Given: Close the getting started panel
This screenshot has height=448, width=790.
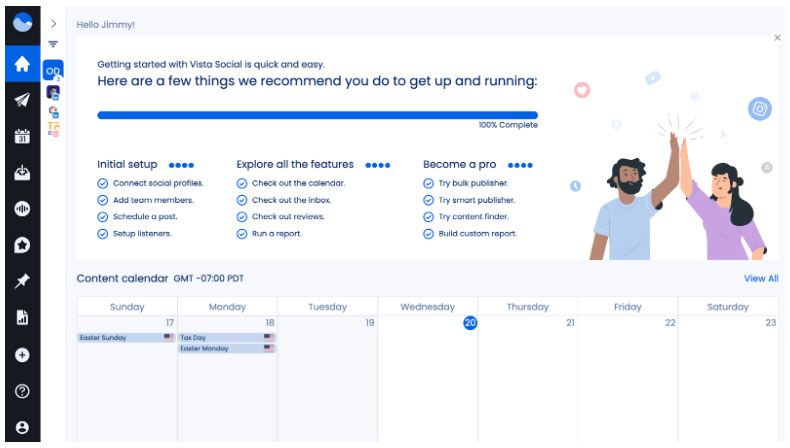Looking at the screenshot, I should coord(777,37).
